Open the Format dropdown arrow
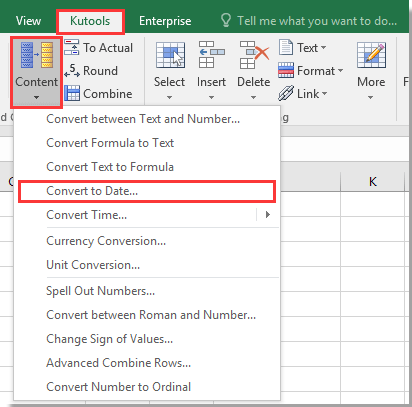Viewport: 412px width, 407px height. [340, 71]
